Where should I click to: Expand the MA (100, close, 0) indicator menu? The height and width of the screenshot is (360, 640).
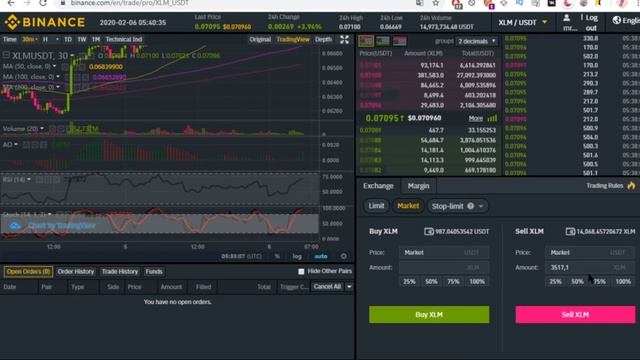(x=58, y=77)
